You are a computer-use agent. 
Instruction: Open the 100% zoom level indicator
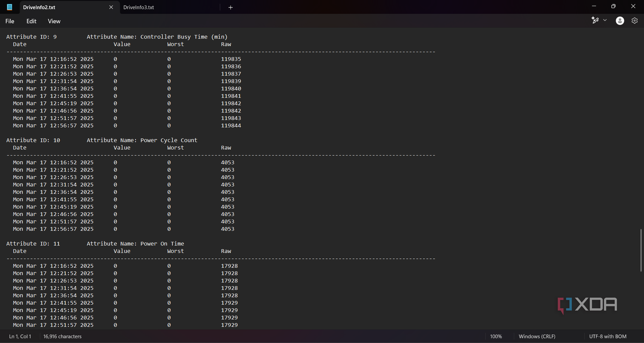pyautogui.click(x=496, y=337)
